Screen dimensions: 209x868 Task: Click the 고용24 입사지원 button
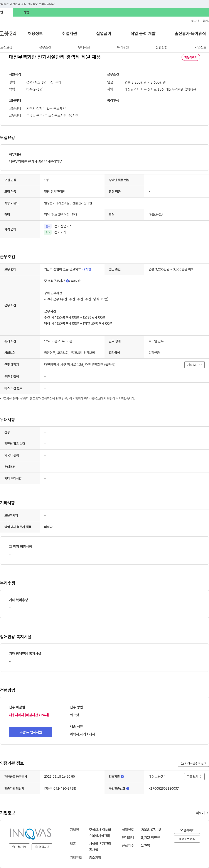click(x=30, y=732)
